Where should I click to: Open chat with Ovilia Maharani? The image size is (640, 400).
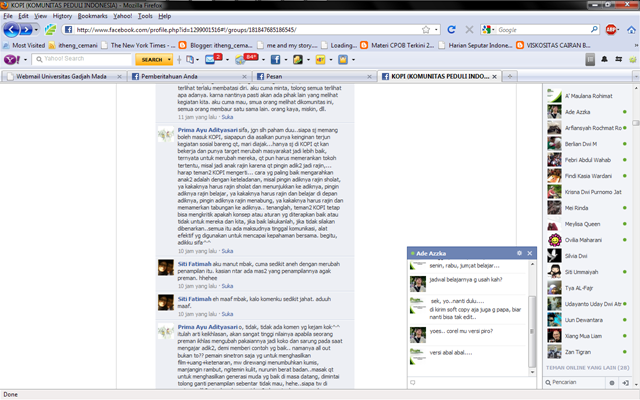(587, 240)
